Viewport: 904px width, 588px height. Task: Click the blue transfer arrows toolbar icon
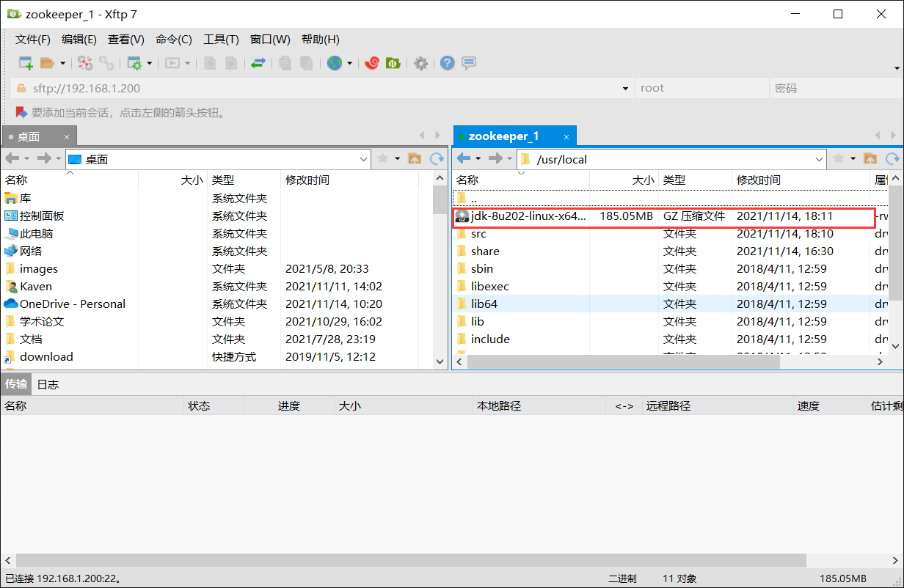point(258,63)
